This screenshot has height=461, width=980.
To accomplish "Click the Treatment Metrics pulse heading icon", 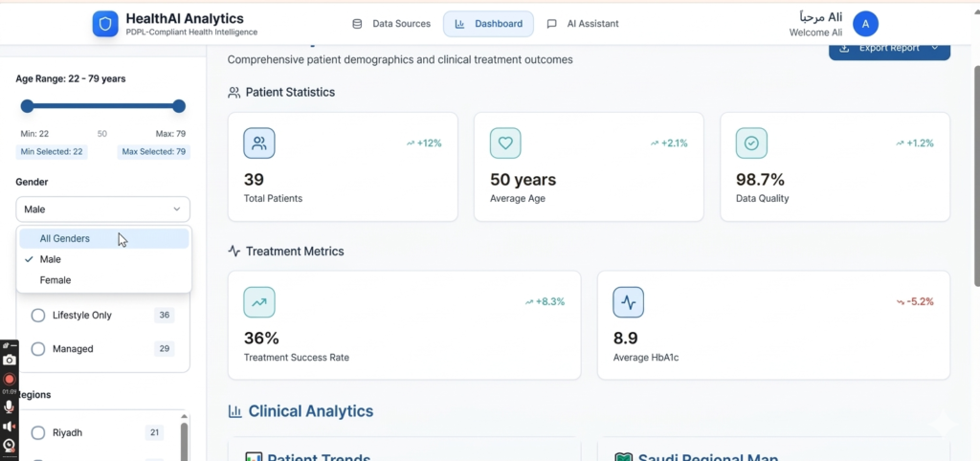I will pyautogui.click(x=234, y=252).
